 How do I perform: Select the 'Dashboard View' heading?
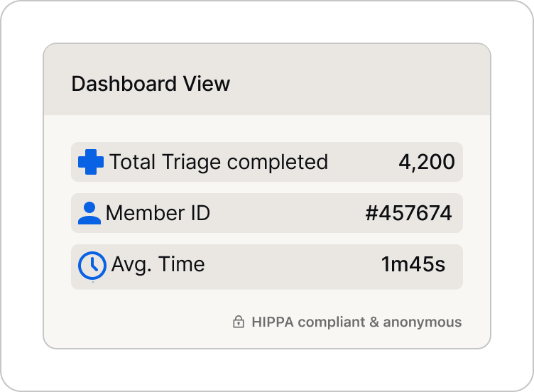[x=151, y=84]
